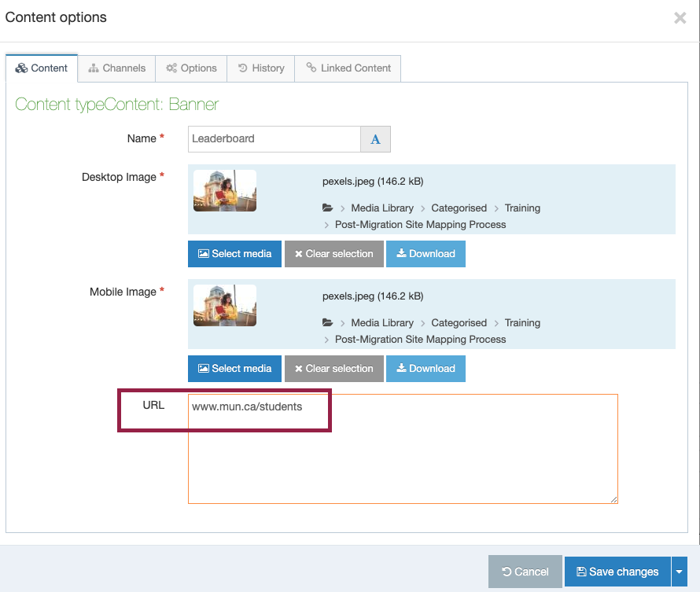Screen dimensions: 700x592
Task: Switch to the Channels tab
Action: [116, 68]
